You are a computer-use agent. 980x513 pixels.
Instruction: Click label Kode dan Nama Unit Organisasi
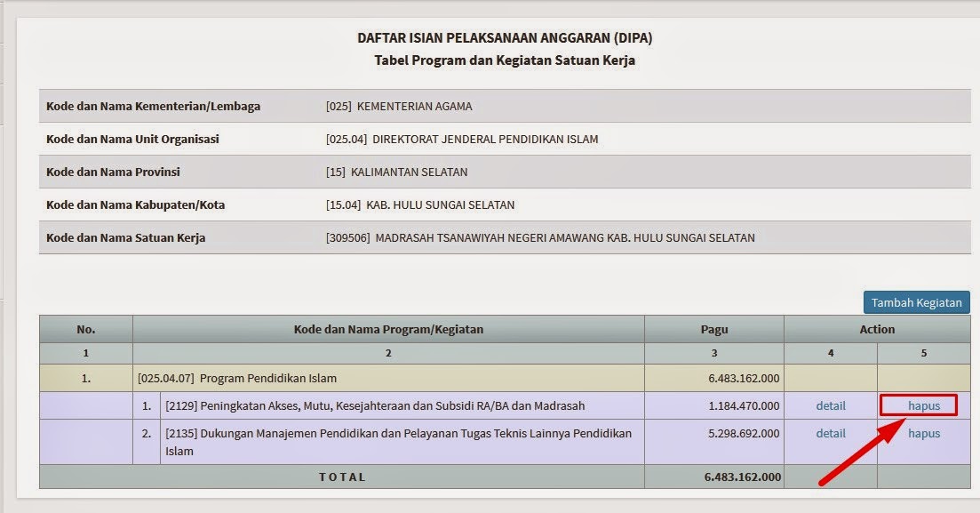pos(132,139)
